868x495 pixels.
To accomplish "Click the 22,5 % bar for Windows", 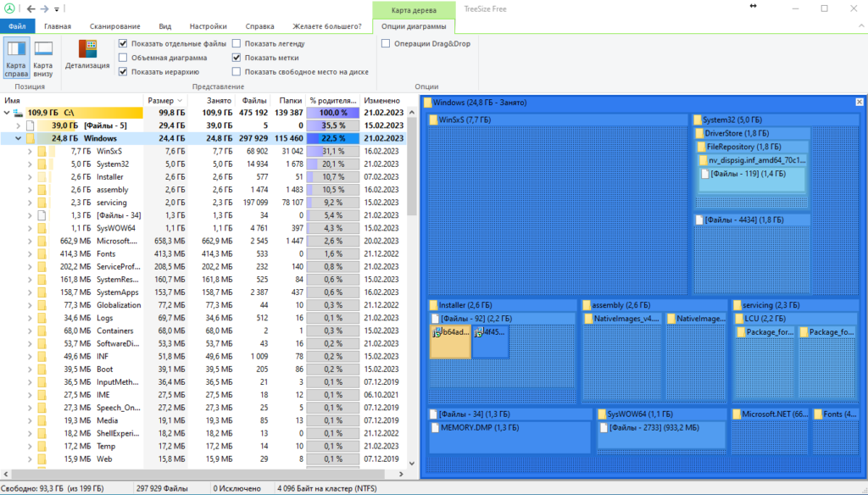I will [332, 138].
